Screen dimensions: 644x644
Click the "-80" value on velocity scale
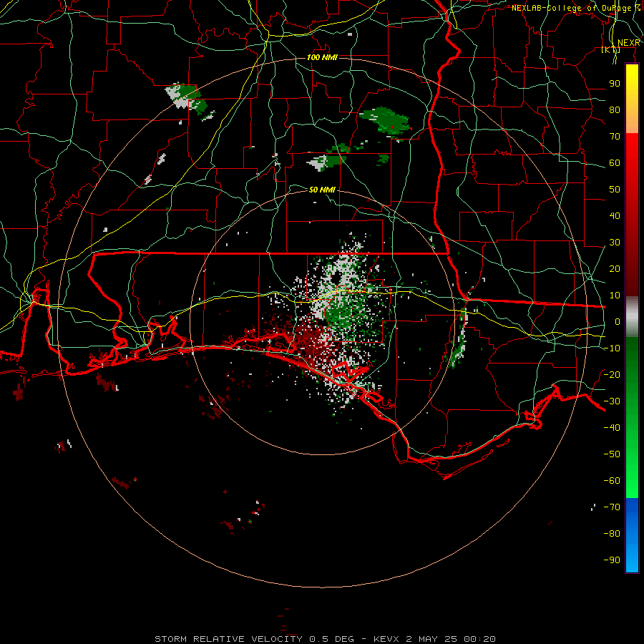(612, 534)
